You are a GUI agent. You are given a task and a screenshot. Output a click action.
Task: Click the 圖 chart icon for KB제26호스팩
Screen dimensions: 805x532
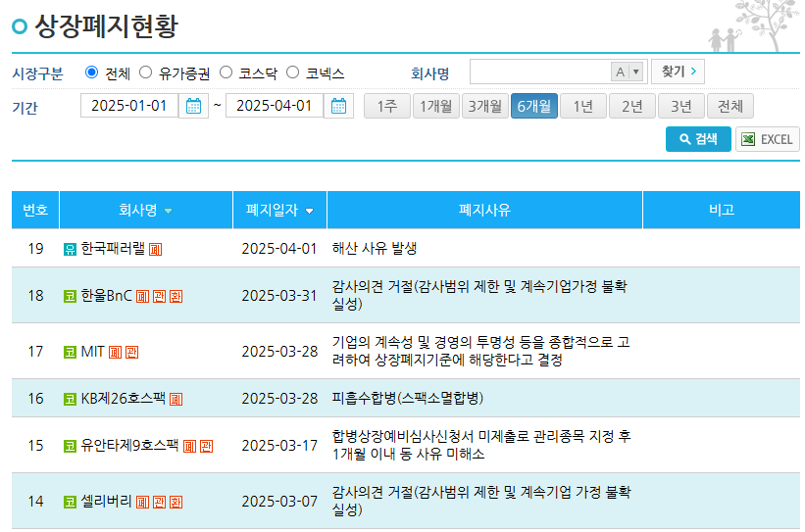pos(176,399)
